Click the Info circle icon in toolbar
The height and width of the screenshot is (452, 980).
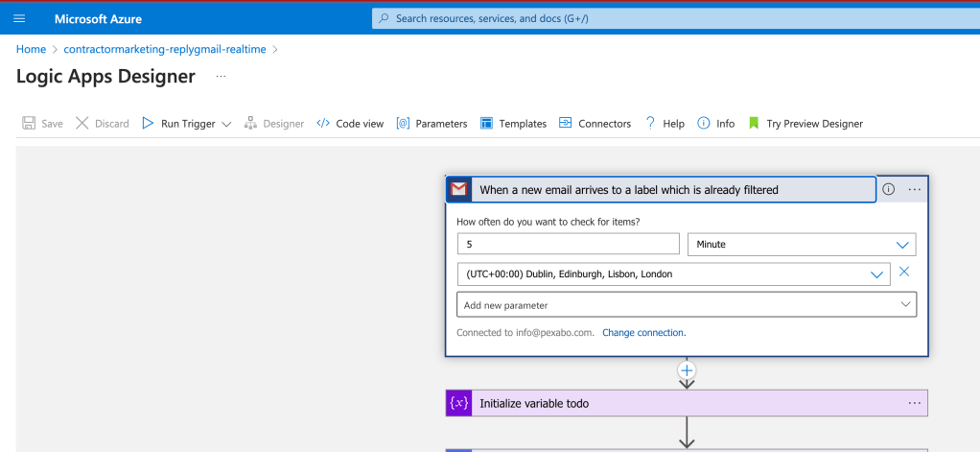coord(704,123)
